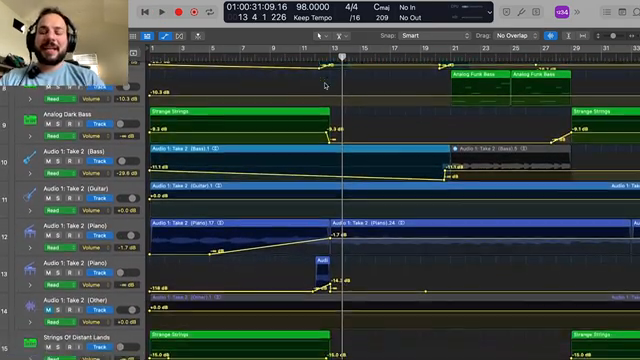This screenshot has height=360, width=640.
Task: Mute the Take 2 (Guitar) track
Action: pyautogui.click(x=48, y=198)
